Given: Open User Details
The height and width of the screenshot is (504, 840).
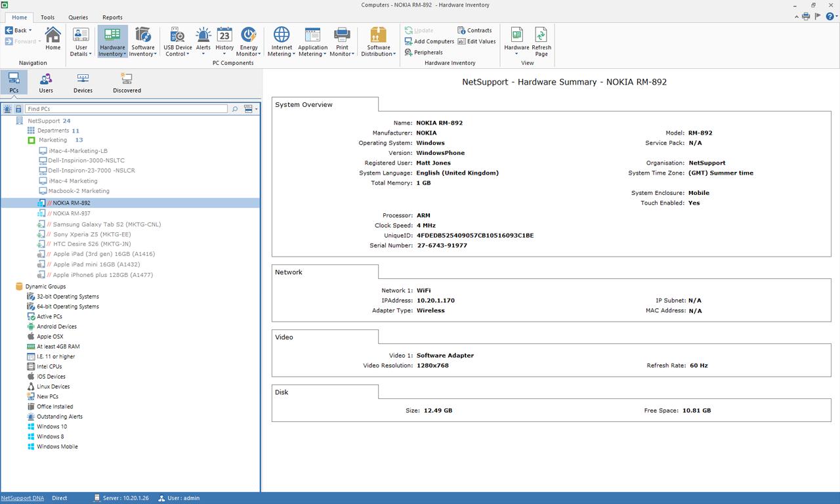Looking at the screenshot, I should click(x=81, y=41).
